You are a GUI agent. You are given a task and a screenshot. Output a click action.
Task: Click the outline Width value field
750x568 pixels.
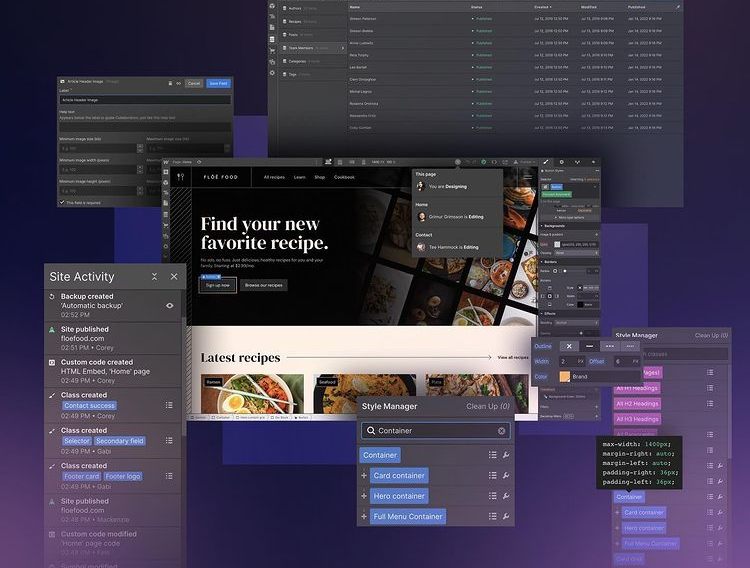click(x=572, y=361)
